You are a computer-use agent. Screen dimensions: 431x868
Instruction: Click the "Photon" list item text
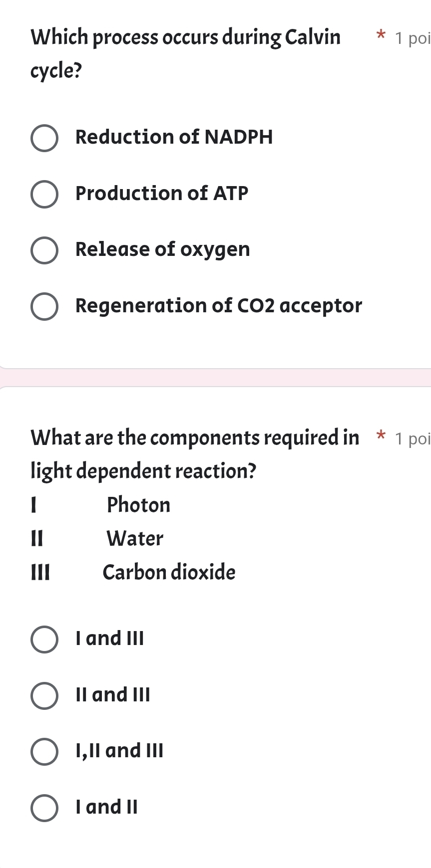138,505
